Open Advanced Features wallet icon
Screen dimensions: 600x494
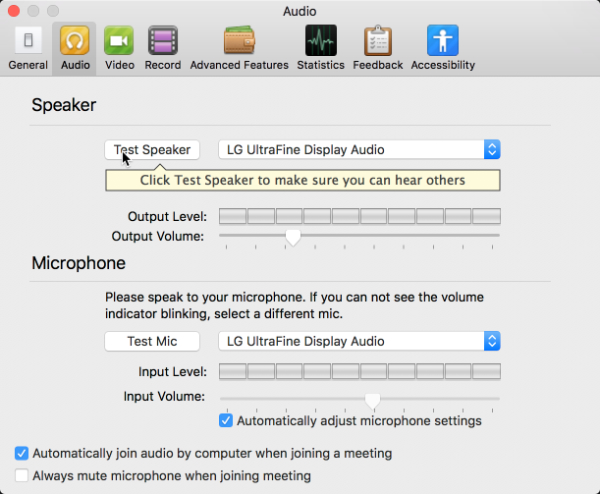[x=239, y=41]
